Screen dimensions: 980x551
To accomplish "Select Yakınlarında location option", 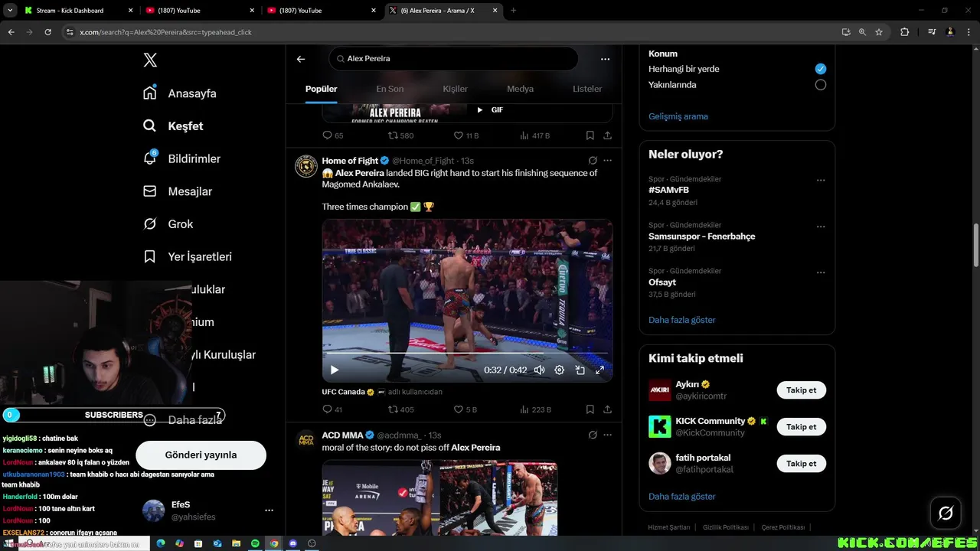I will point(821,85).
